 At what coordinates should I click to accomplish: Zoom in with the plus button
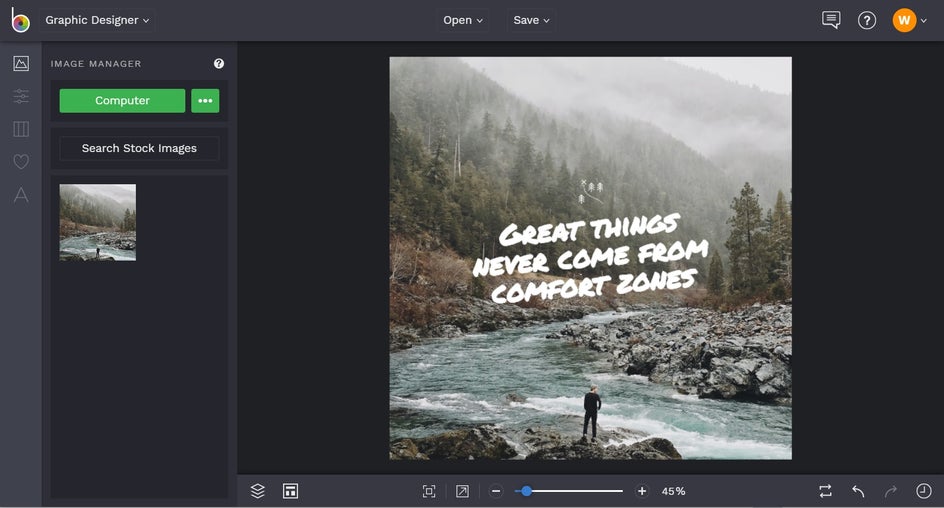point(642,491)
